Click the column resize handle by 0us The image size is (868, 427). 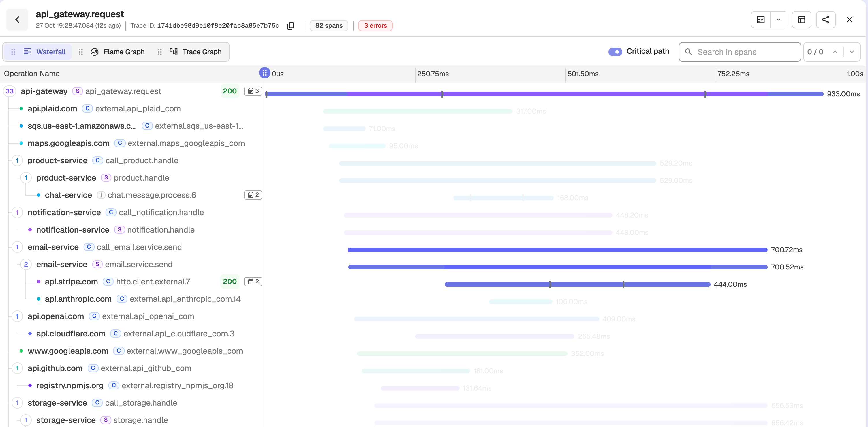click(x=264, y=73)
